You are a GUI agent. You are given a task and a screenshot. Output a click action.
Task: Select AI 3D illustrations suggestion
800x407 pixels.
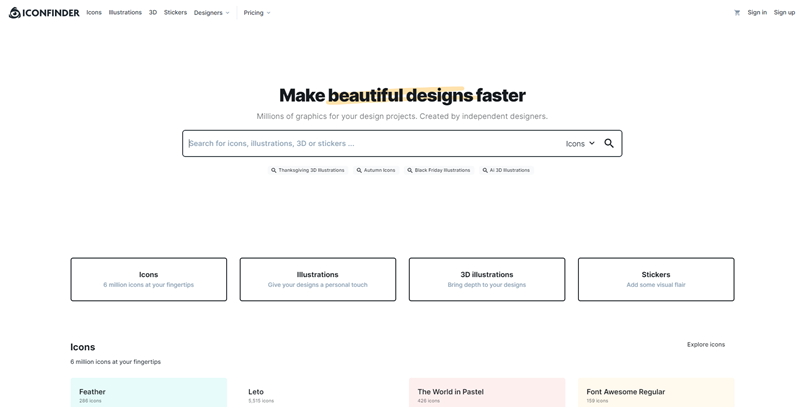point(507,170)
